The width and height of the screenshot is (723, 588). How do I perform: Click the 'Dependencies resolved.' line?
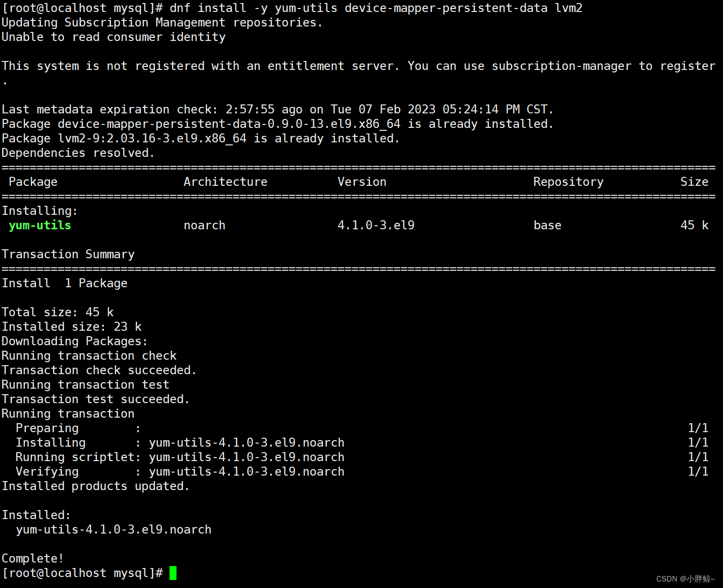click(x=78, y=153)
